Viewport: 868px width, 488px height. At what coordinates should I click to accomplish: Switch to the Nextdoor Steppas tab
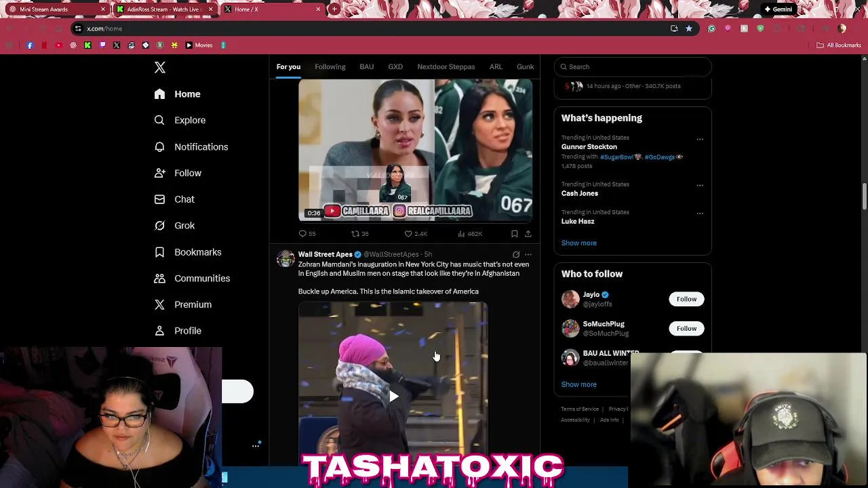tap(446, 66)
